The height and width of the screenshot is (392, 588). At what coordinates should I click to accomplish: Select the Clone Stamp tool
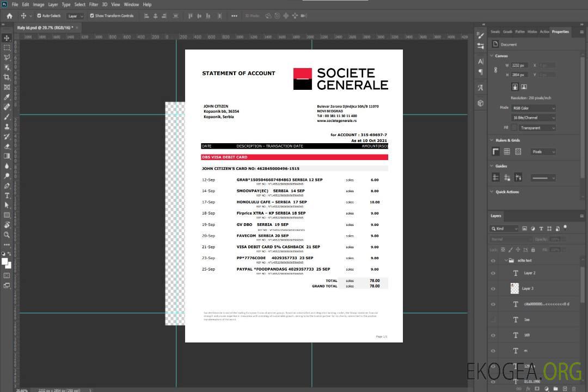click(7, 126)
